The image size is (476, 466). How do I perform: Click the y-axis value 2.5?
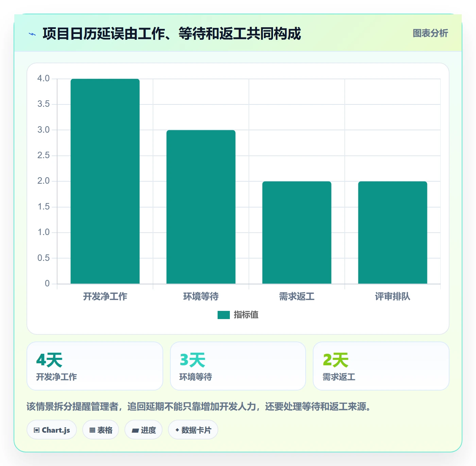click(44, 155)
